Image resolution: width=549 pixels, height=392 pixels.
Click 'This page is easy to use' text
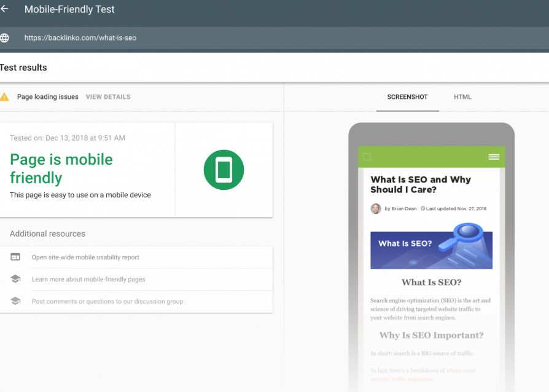(80, 195)
